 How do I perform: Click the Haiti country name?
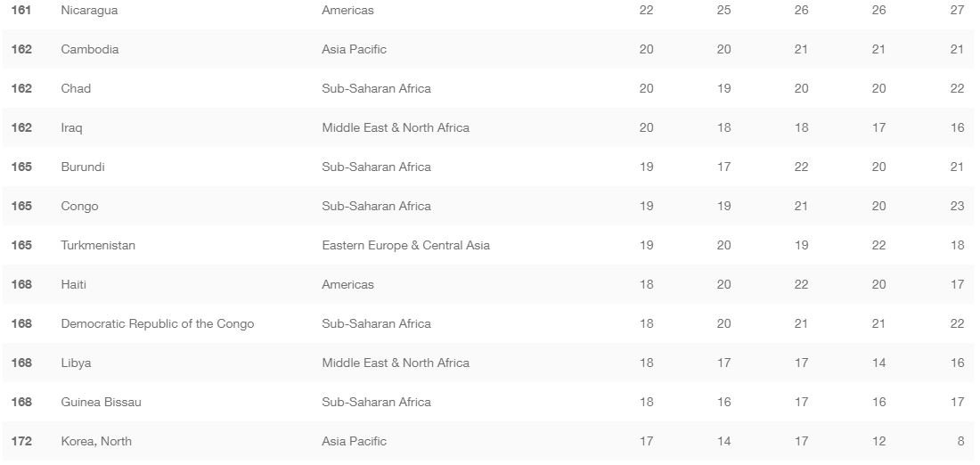(73, 285)
